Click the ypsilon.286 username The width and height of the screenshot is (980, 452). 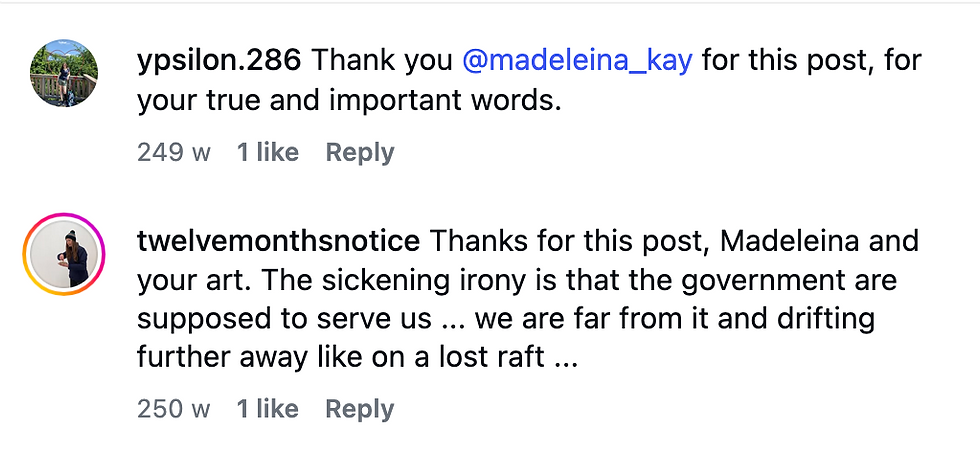click(218, 60)
